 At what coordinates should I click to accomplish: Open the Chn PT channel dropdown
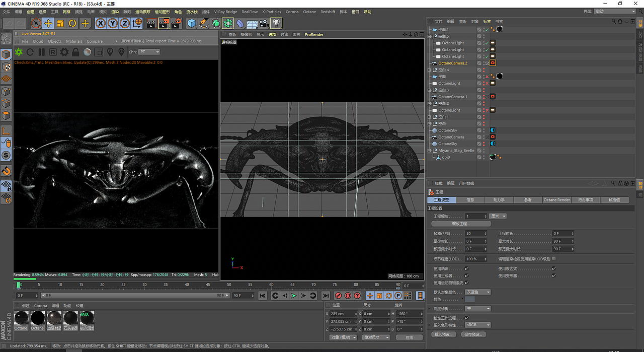point(149,52)
